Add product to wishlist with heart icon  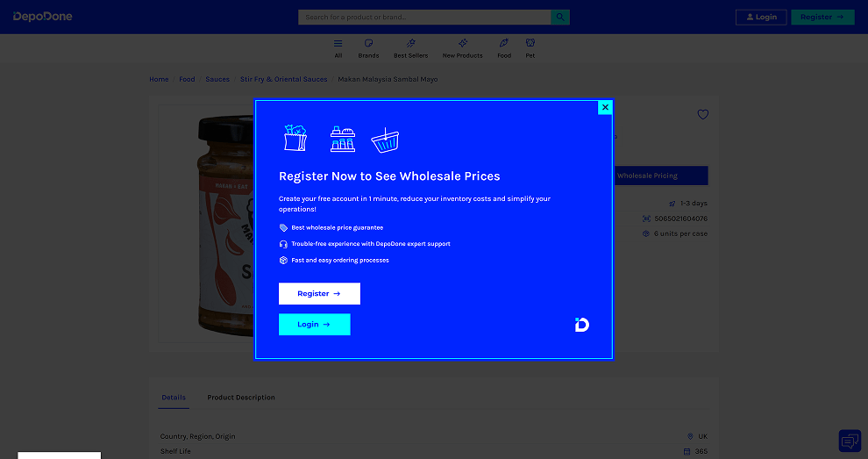pos(702,114)
